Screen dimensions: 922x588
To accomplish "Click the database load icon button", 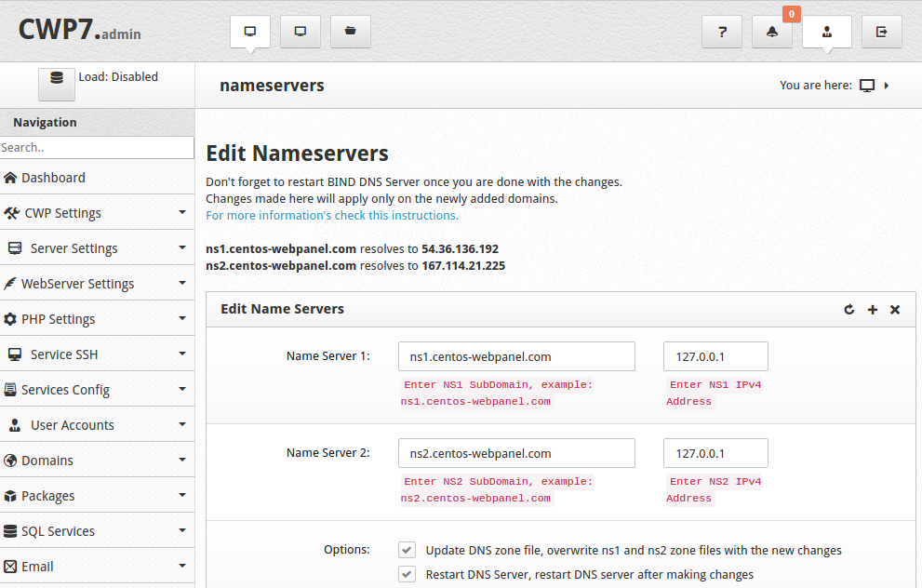I will (x=57, y=84).
